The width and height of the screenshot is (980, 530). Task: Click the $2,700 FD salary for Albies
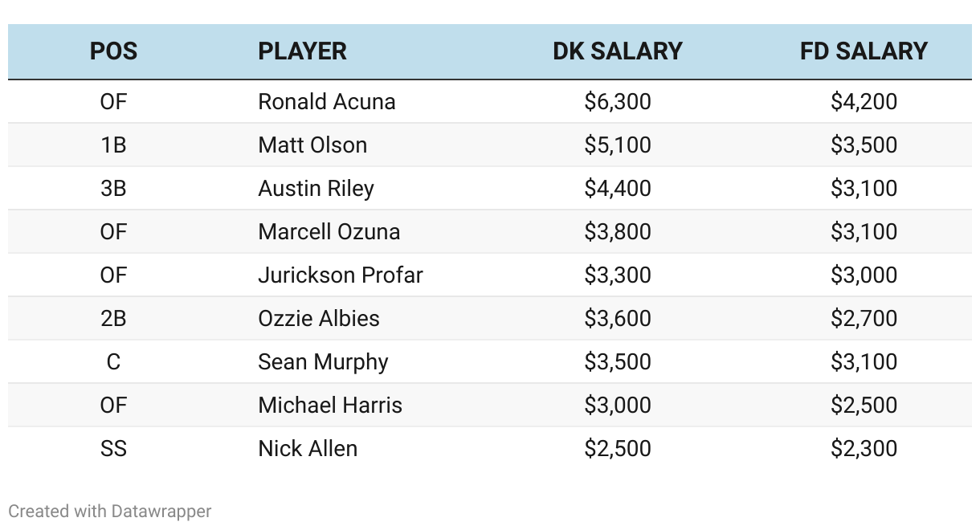(864, 319)
